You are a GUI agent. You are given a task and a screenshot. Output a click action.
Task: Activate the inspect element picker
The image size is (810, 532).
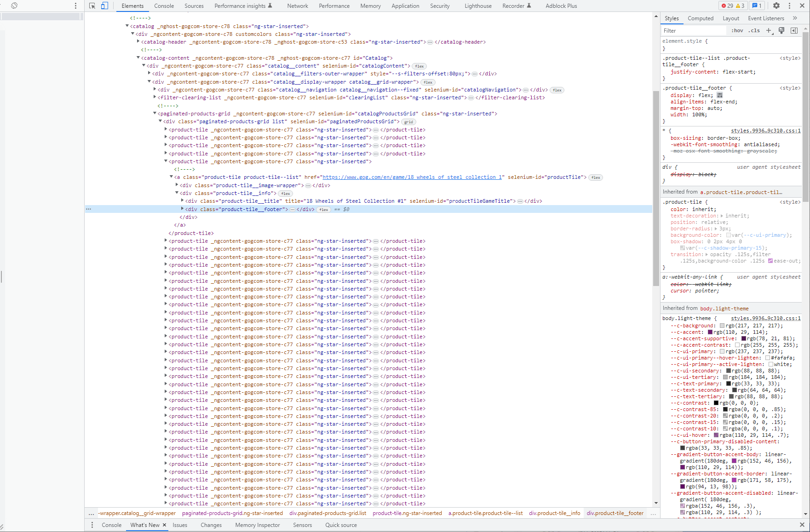point(92,6)
